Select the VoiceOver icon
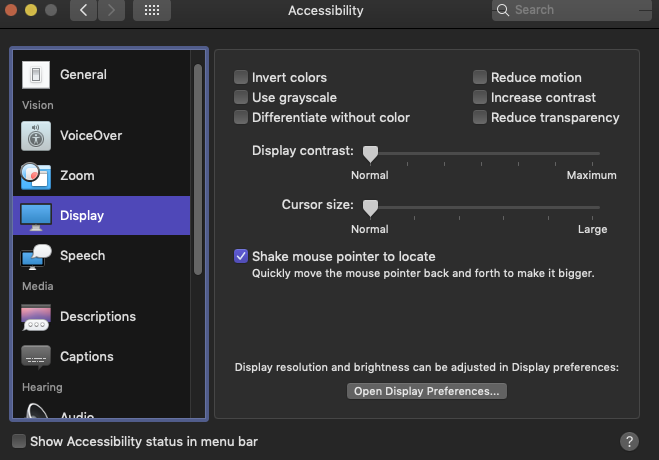The width and height of the screenshot is (659, 460). 36,135
